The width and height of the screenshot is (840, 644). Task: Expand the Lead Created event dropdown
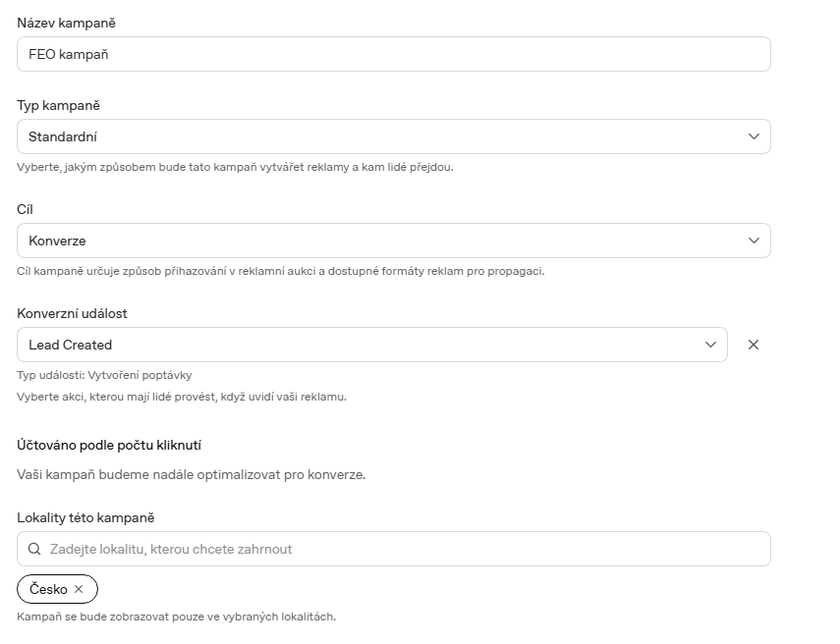point(372,345)
